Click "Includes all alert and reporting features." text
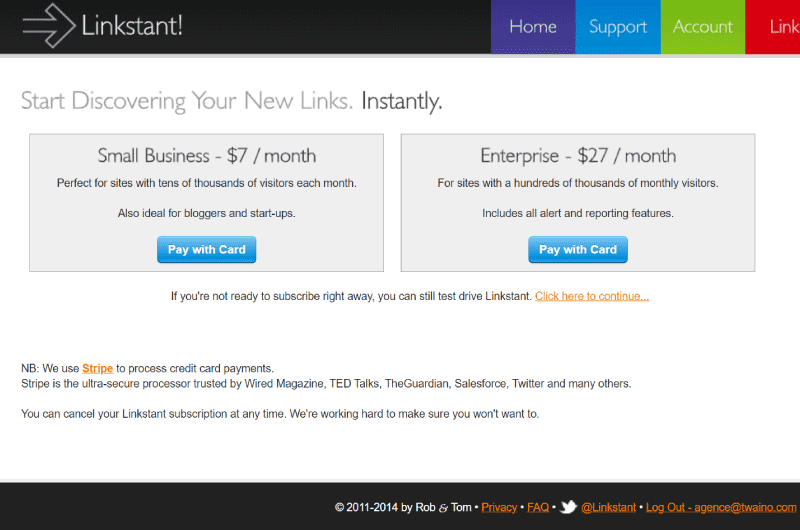This screenshot has height=530, width=800. point(578,213)
